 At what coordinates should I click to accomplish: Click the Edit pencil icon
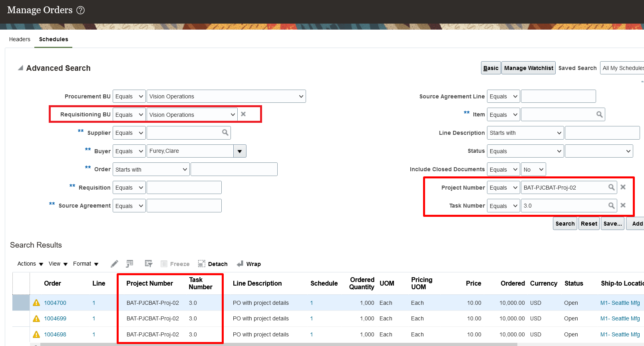coord(114,264)
